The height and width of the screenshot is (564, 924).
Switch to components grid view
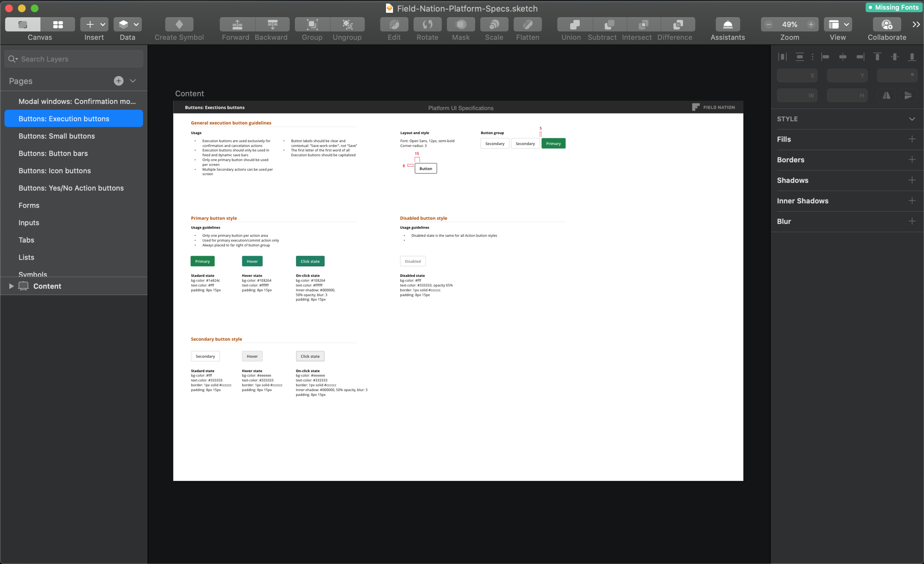pos(58,24)
